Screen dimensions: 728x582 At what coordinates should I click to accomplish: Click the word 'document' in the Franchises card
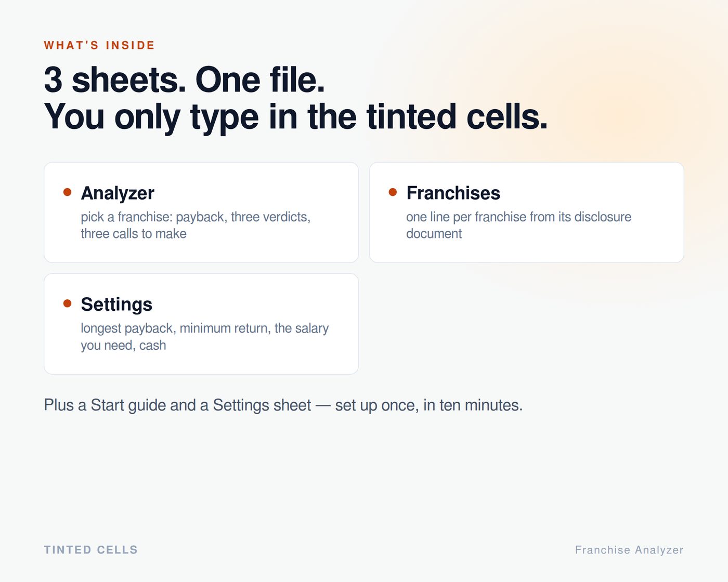[x=434, y=234]
